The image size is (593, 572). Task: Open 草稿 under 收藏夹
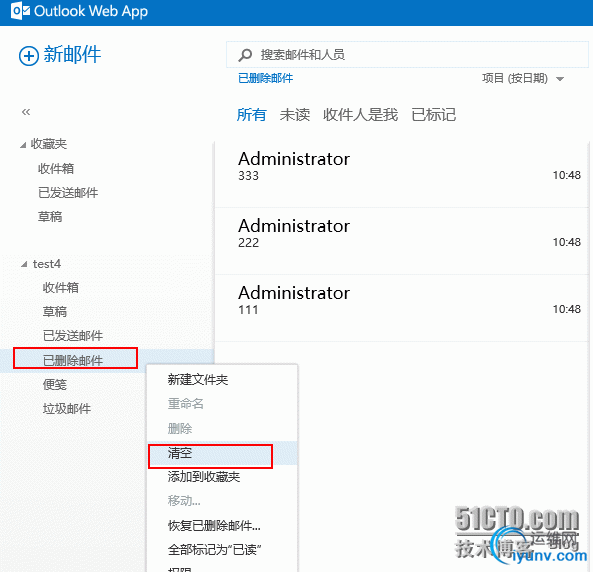click(50, 217)
